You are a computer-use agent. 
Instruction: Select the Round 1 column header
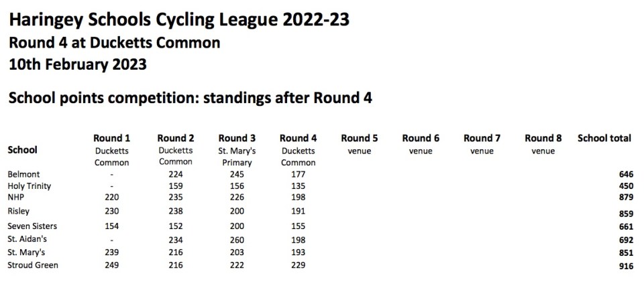(x=111, y=138)
